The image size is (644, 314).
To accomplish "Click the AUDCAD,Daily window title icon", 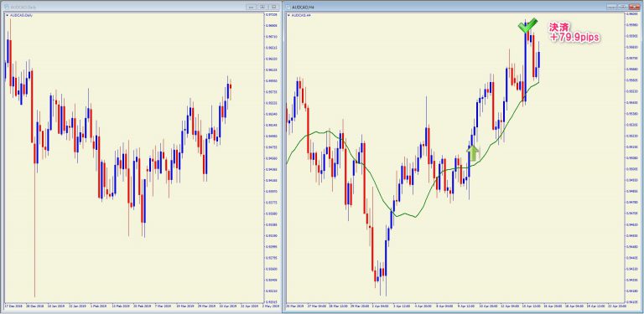I will coord(6,7).
